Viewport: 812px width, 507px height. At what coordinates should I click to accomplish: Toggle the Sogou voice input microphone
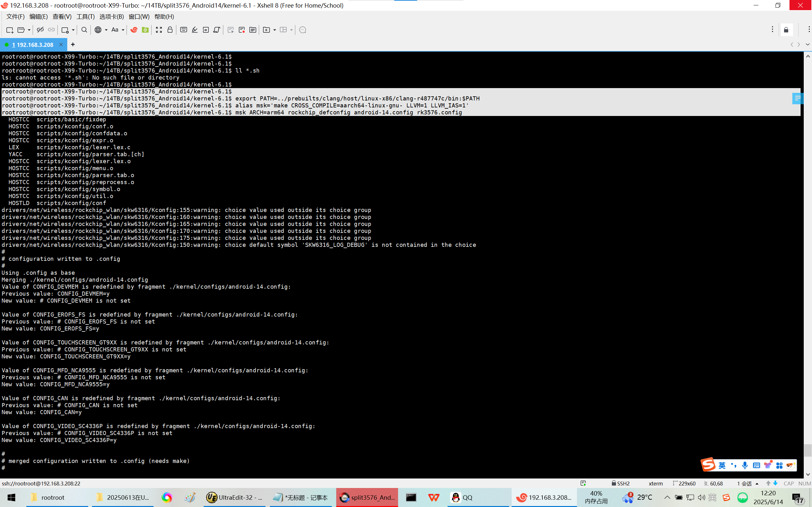(x=744, y=465)
